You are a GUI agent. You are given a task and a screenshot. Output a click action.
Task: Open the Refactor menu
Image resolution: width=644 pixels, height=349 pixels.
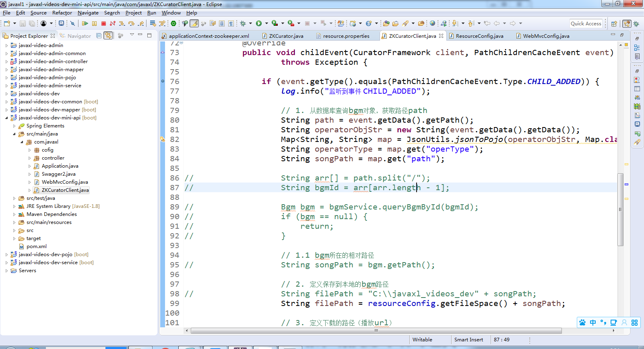coord(62,13)
